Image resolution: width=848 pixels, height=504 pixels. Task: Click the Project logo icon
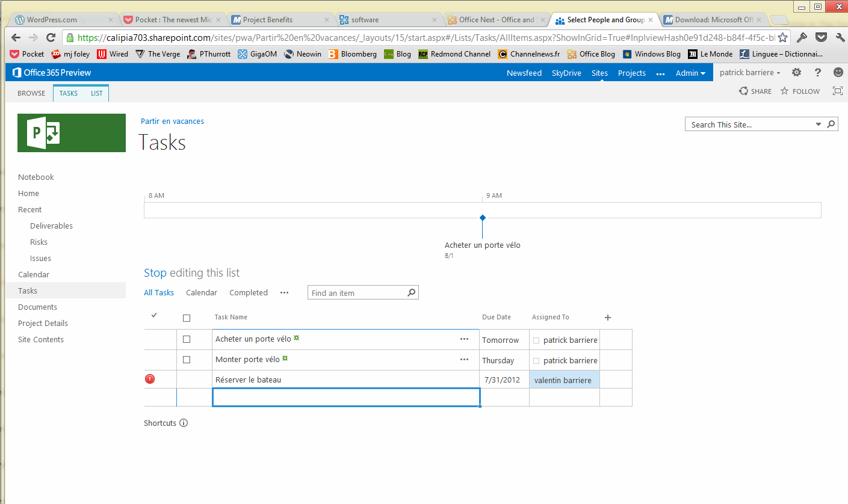coord(72,133)
